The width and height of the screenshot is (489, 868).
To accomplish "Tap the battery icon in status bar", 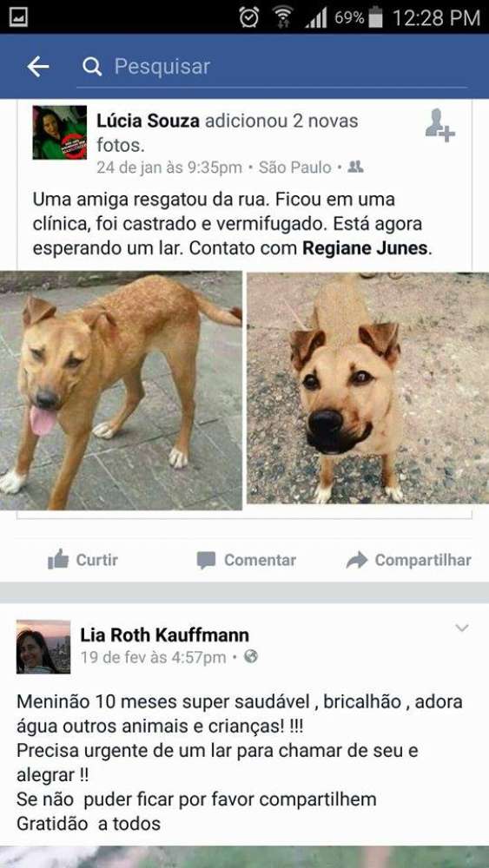I will (376, 17).
